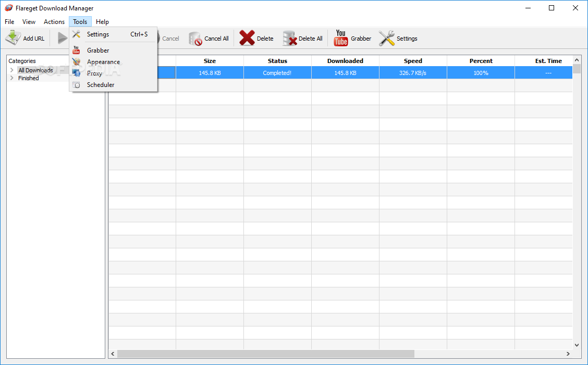Click the Delete All toolbar button label

(311, 39)
